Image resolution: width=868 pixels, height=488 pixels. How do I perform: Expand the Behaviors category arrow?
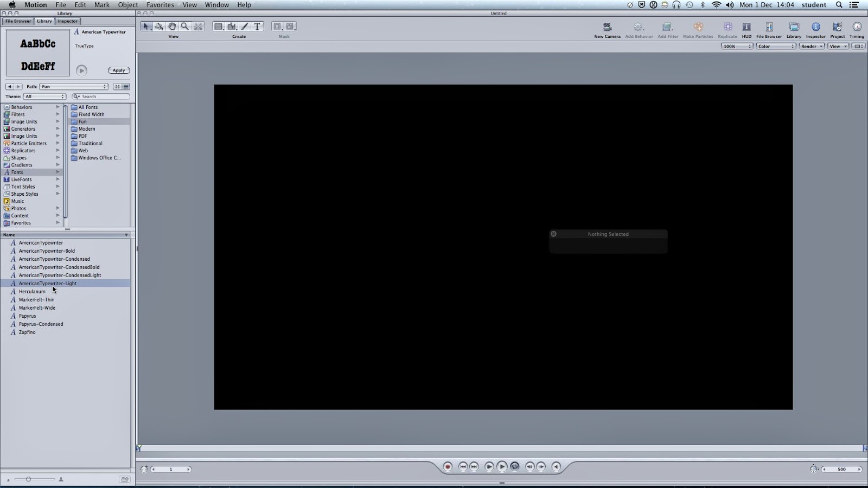pyautogui.click(x=58, y=107)
